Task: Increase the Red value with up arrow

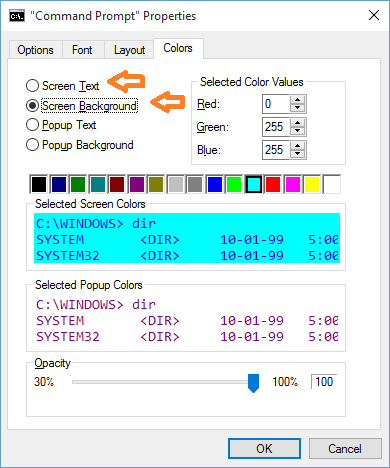Action: pyautogui.click(x=298, y=100)
